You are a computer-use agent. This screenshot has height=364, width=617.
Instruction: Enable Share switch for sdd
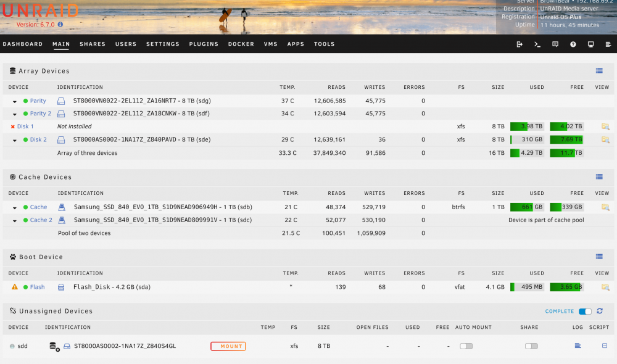coord(531,346)
